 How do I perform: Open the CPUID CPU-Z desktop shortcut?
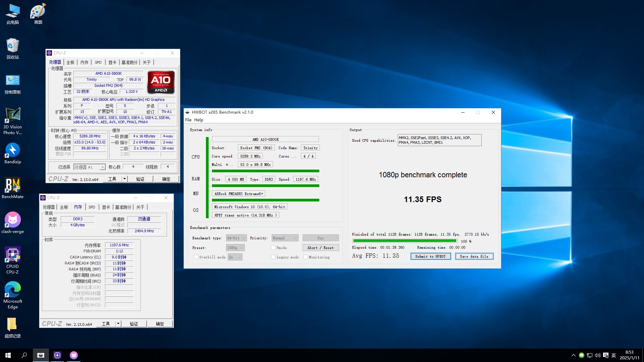click(13, 261)
